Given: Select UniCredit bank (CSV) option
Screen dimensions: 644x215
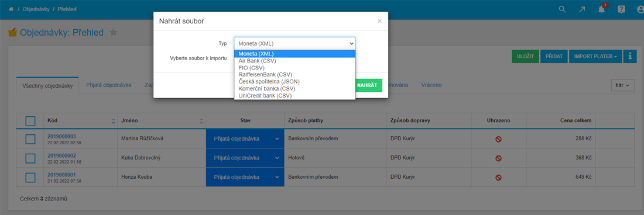Looking at the screenshot, I should pos(294,95).
